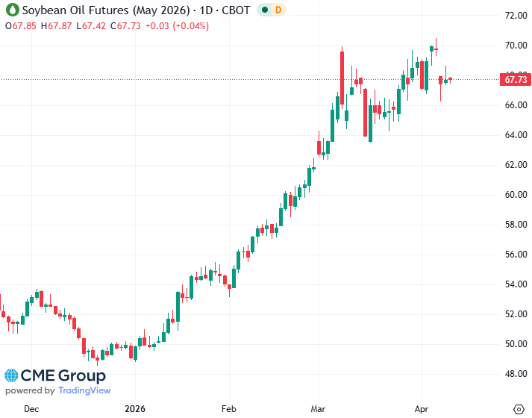The width and height of the screenshot is (532, 418).
Task: Click the Open value 67.85 in legend
Action: [x=24, y=25]
